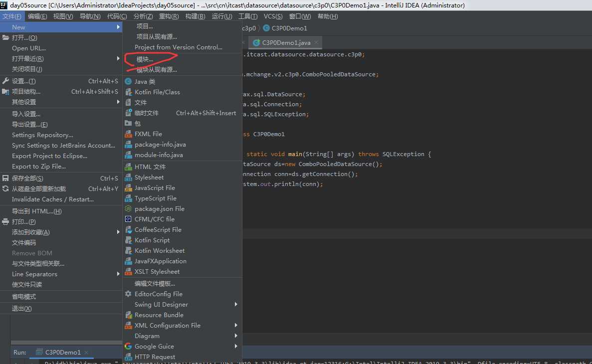Click the package-info.java icon
Image resolution: width=592 pixels, height=364 pixels.
click(x=128, y=145)
